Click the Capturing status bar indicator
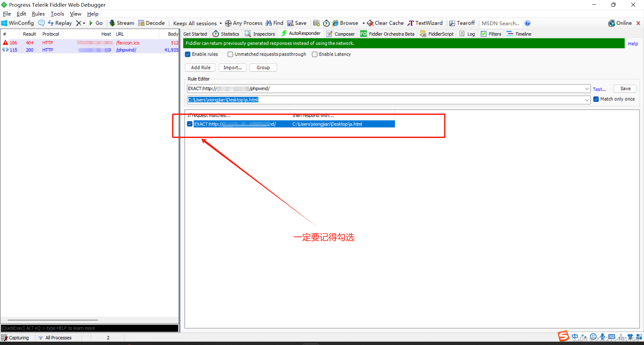Viewport: 644px width, 345px height. (15, 338)
